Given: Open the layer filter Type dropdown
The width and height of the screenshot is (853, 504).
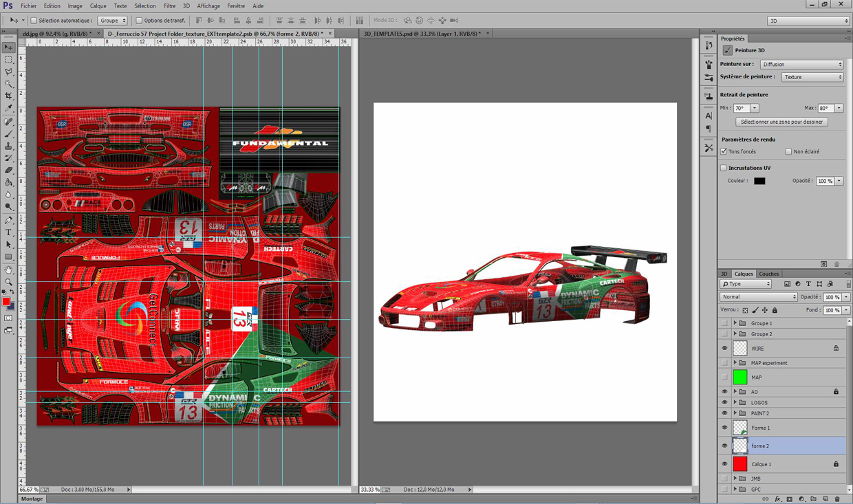Looking at the screenshot, I should (x=746, y=284).
